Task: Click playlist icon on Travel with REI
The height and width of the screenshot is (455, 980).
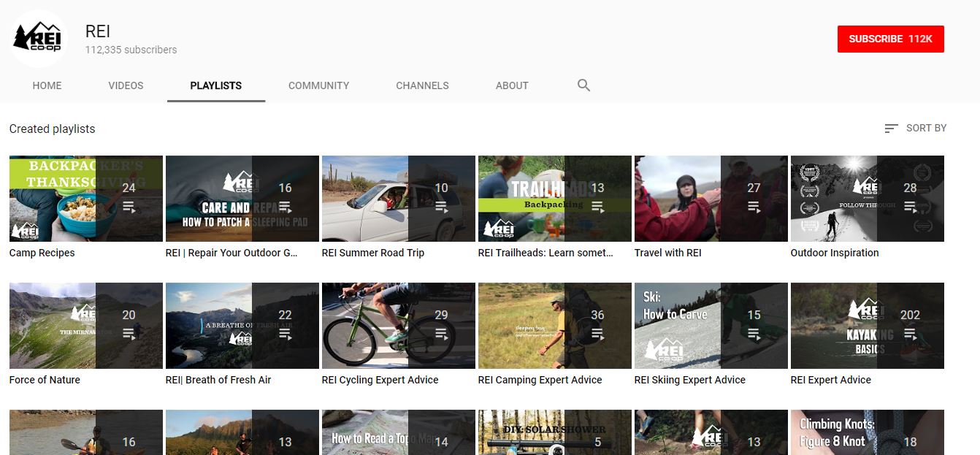Action: pos(754,207)
